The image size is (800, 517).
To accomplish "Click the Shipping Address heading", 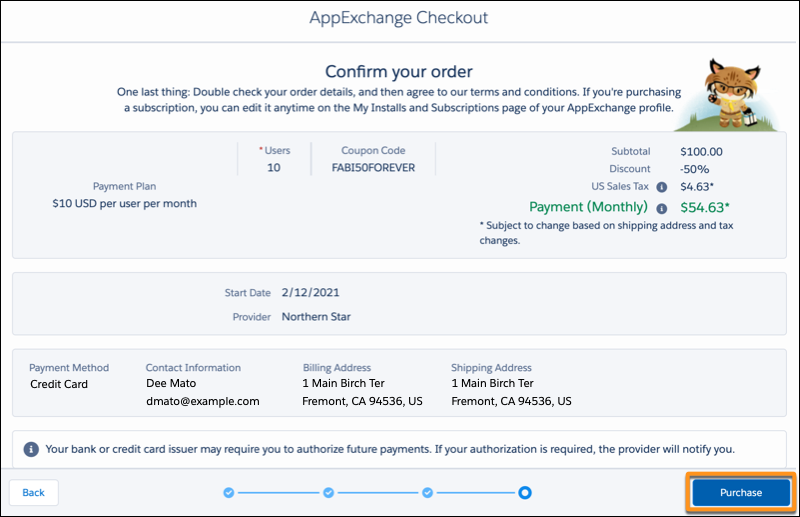I will coord(491,367).
